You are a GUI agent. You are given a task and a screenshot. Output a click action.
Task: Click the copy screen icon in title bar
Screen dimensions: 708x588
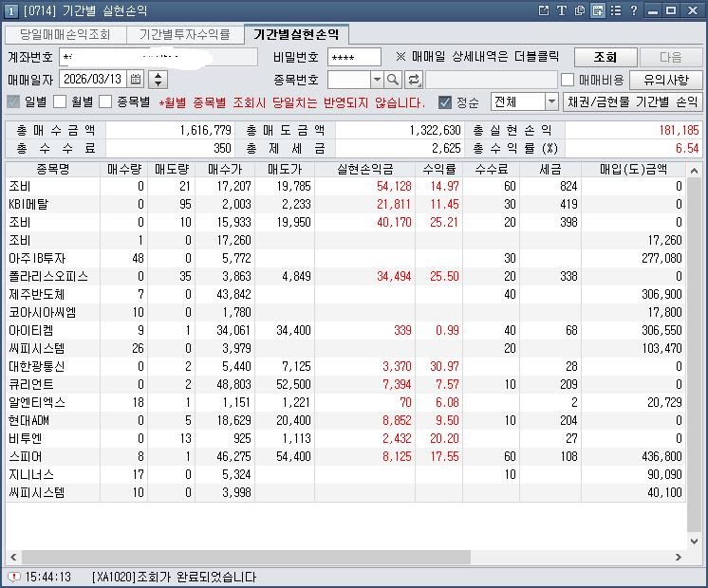coord(580,10)
